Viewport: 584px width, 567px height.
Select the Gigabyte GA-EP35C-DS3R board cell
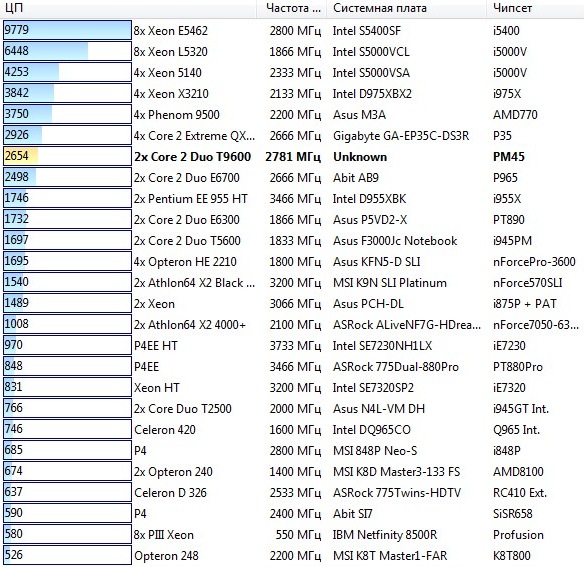[x=401, y=136]
